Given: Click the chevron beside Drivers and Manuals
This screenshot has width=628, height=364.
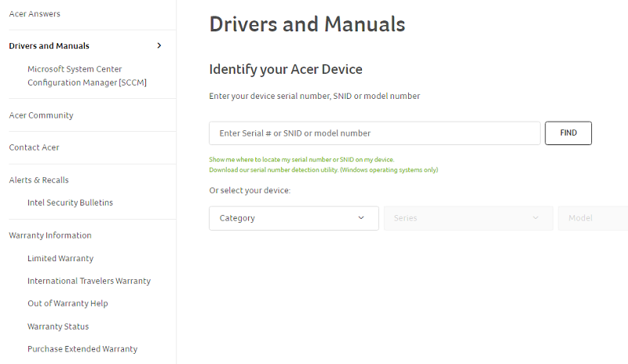Looking at the screenshot, I should 159,45.
